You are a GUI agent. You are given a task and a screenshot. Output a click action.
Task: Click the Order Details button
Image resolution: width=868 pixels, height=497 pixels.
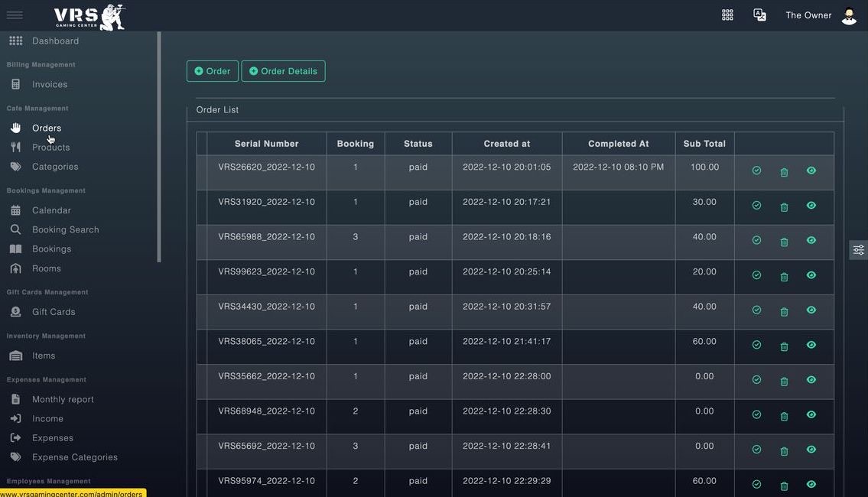point(283,71)
